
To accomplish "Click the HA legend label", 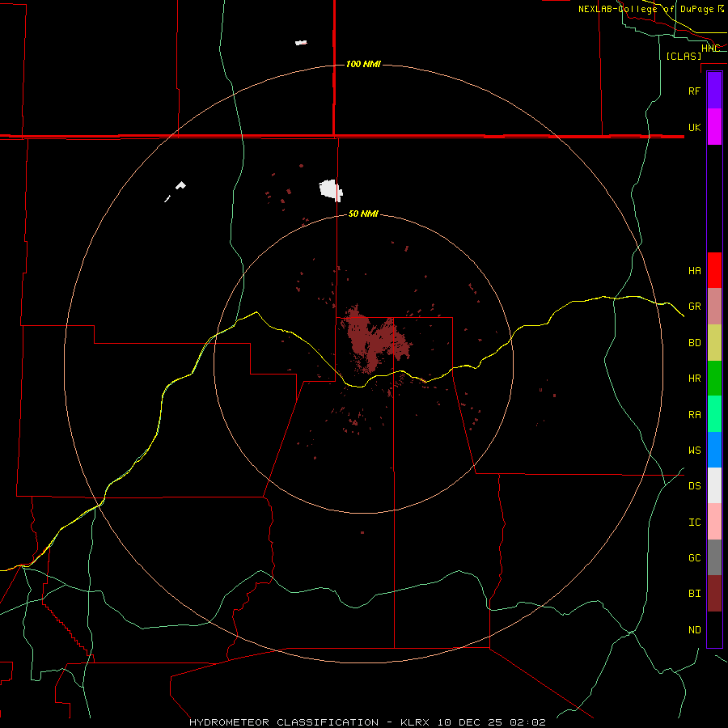I will point(695,270).
